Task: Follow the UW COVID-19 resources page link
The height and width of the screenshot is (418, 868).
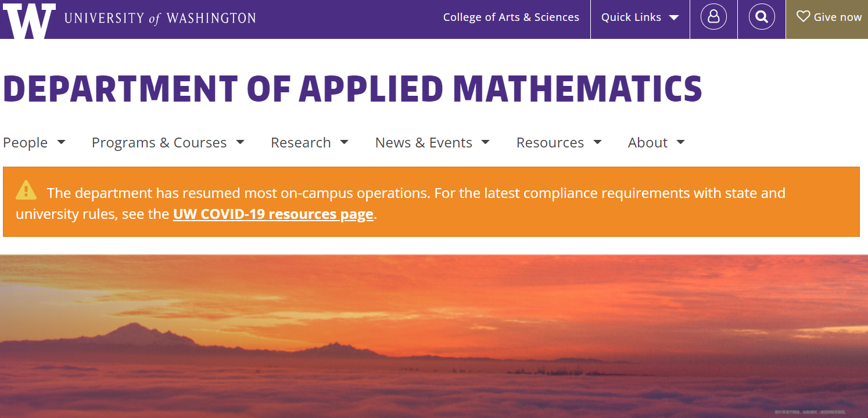Action: coord(273,214)
